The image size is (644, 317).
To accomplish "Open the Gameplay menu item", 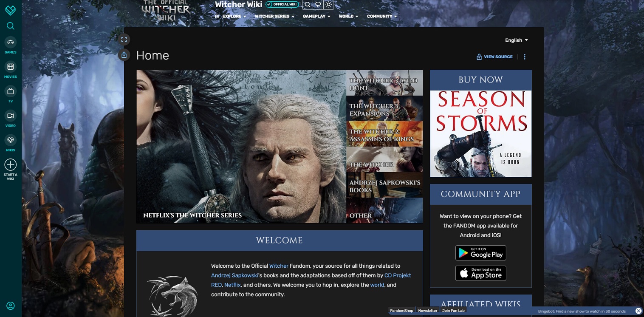I will coord(314,16).
